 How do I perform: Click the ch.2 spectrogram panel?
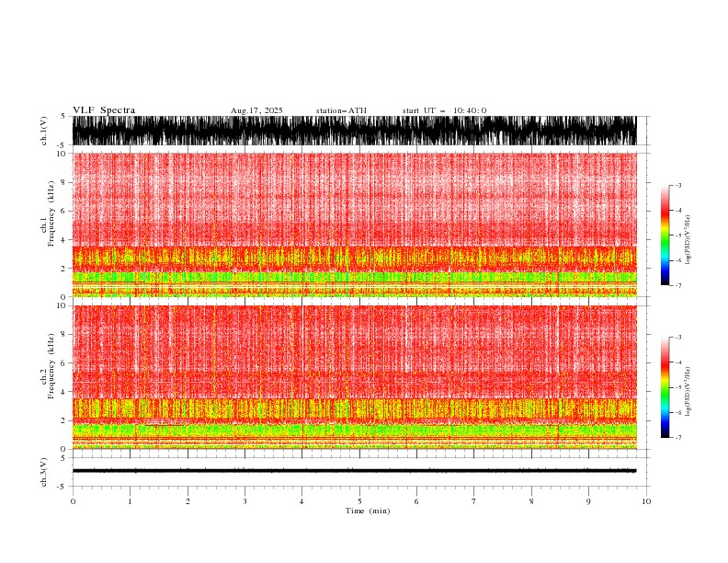355,377
